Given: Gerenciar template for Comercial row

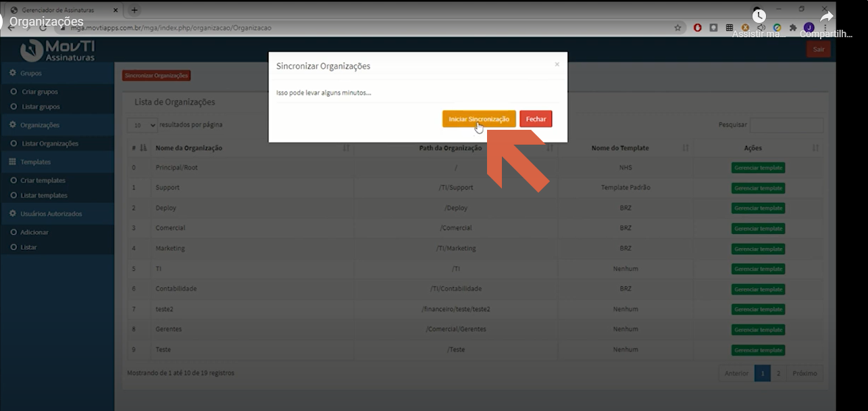Looking at the screenshot, I should tap(758, 228).
